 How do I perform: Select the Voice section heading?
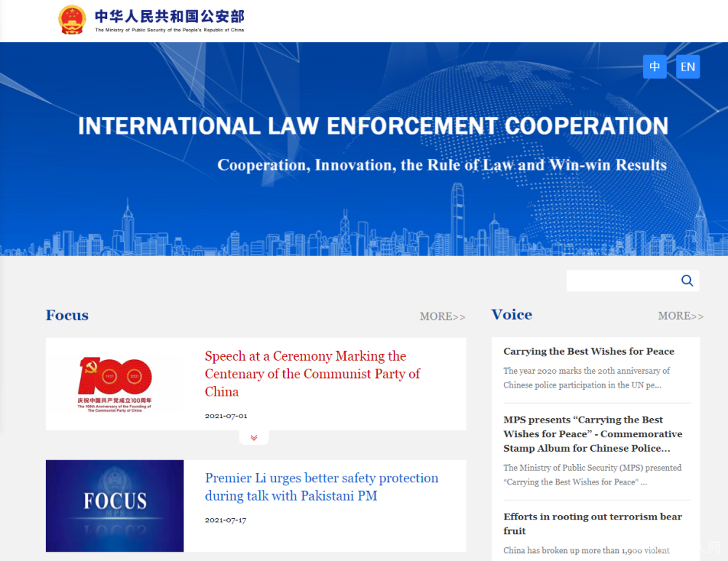[512, 314]
